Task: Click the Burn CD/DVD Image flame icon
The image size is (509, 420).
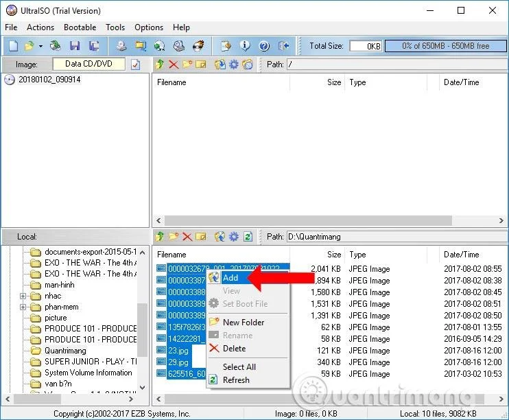Action: pyautogui.click(x=198, y=46)
